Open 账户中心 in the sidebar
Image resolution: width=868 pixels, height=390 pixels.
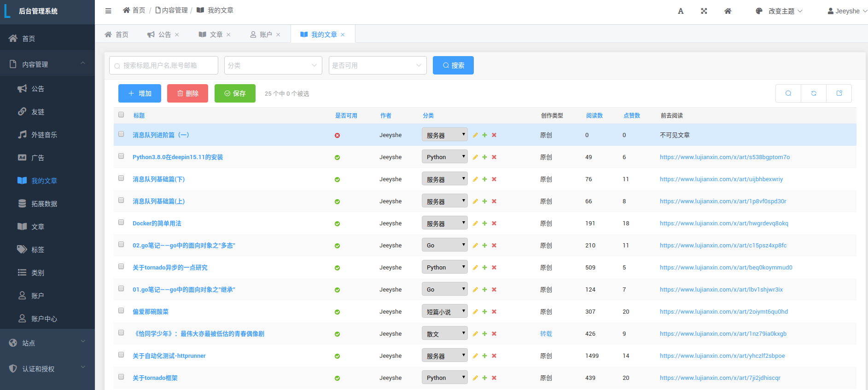pyautogui.click(x=47, y=319)
